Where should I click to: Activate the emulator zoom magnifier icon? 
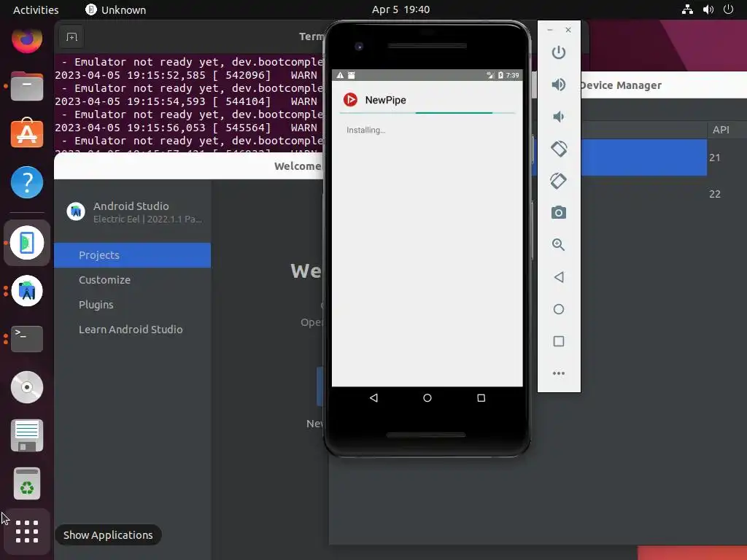(558, 245)
